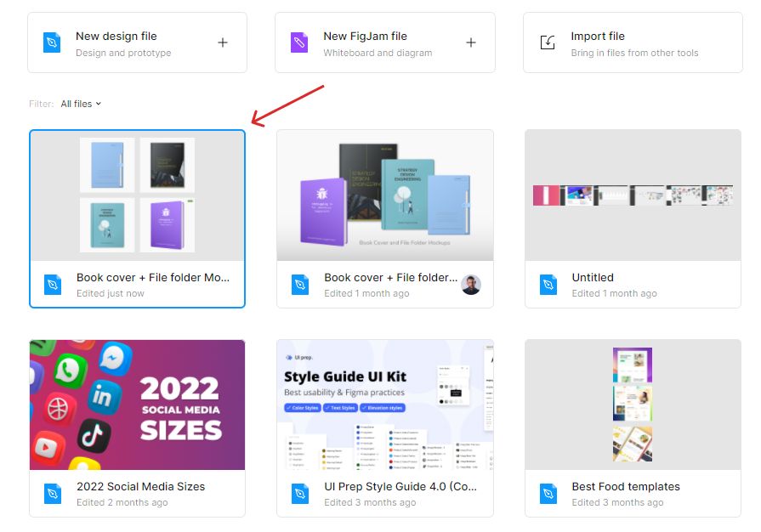Open the Style Guide UI Kit thumbnail
Image resolution: width=761 pixels, height=532 pixels.
coord(385,405)
